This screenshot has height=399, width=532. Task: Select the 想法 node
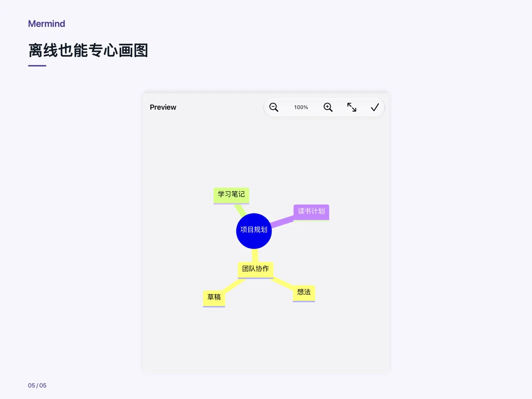304,293
